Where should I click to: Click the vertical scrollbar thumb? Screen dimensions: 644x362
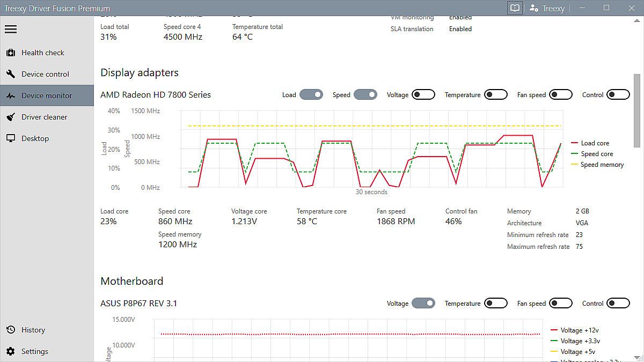click(637, 110)
